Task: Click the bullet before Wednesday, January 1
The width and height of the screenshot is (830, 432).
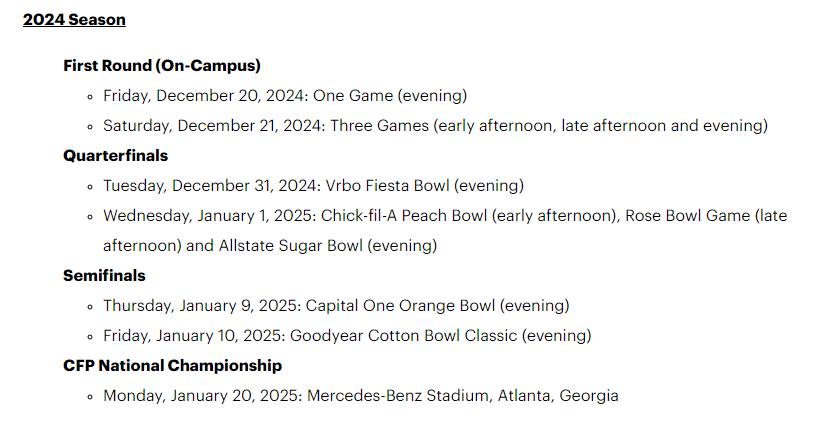Action: pos(90,216)
